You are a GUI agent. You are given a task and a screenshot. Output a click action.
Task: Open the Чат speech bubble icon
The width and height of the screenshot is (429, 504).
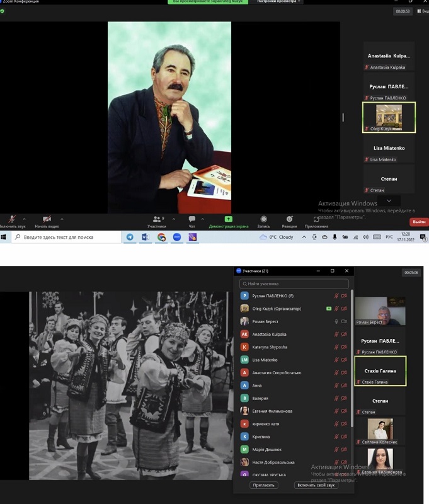192,219
